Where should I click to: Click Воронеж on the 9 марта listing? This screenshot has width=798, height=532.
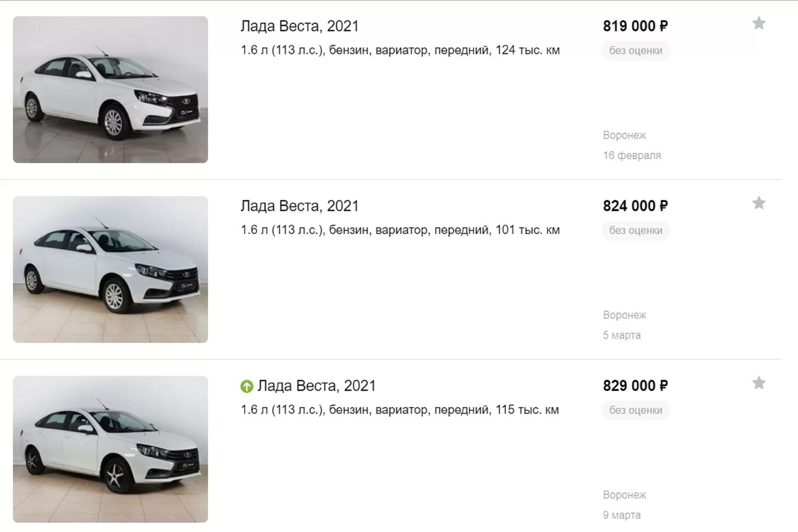coord(625,495)
